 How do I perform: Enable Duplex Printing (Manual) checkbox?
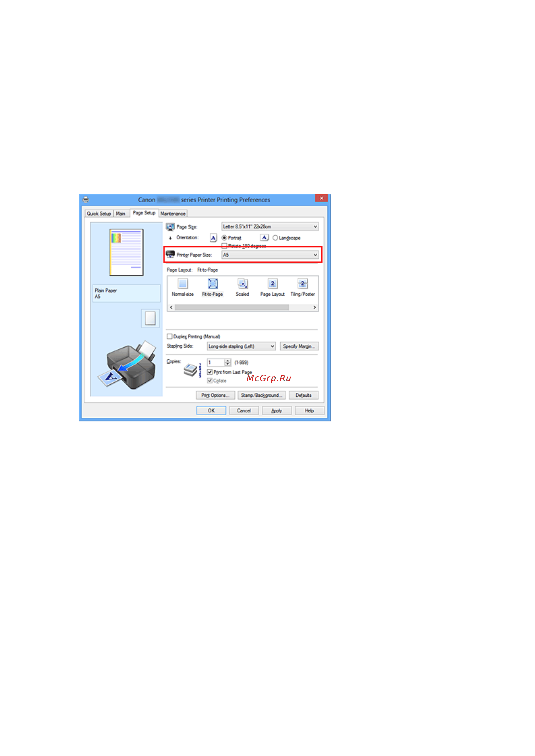[169, 337]
